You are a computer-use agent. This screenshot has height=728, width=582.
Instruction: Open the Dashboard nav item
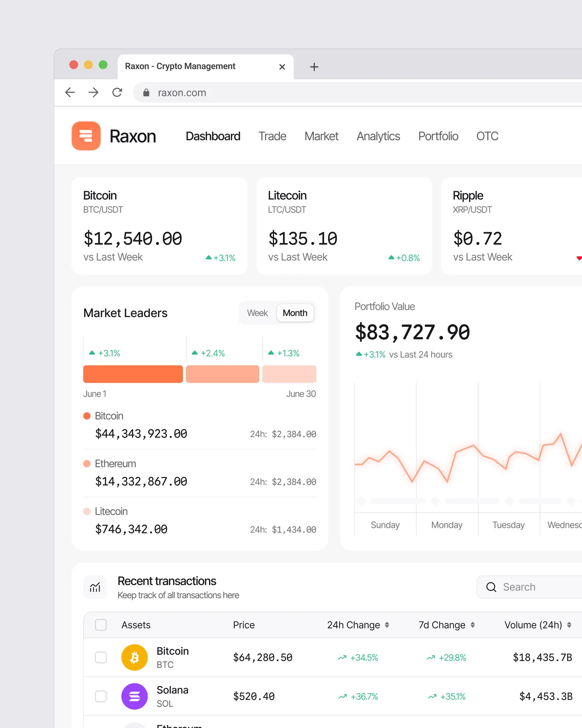[213, 136]
